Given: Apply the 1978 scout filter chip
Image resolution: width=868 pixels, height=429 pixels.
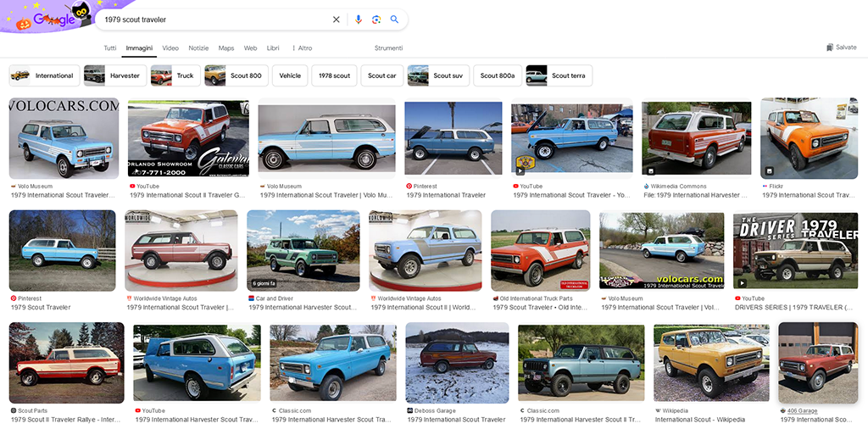Looking at the screenshot, I should [334, 75].
